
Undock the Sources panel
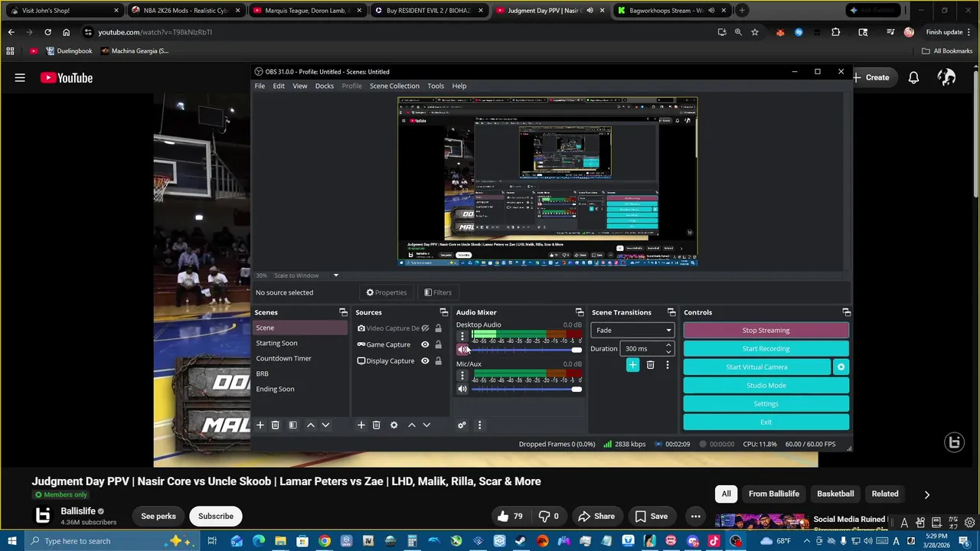pos(443,312)
